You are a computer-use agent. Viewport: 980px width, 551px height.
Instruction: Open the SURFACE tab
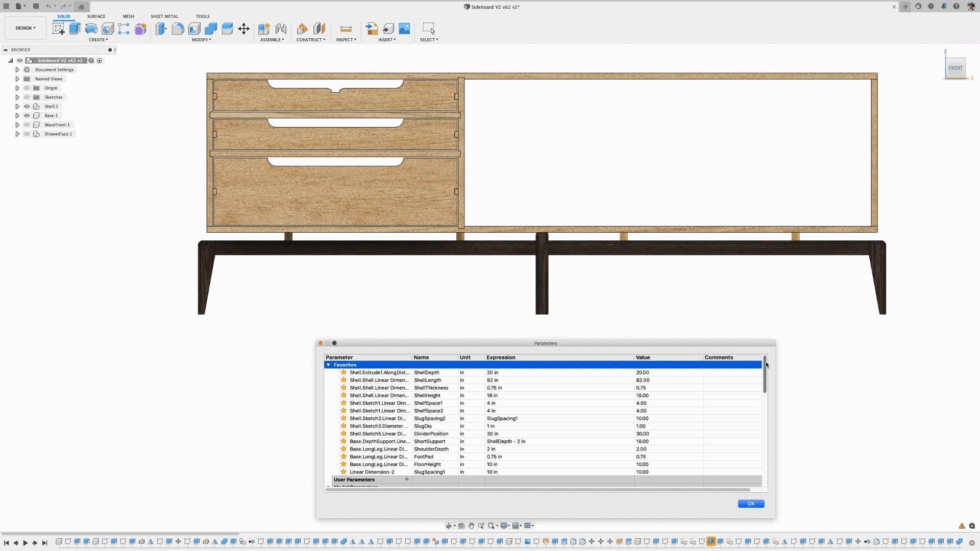(x=96, y=16)
